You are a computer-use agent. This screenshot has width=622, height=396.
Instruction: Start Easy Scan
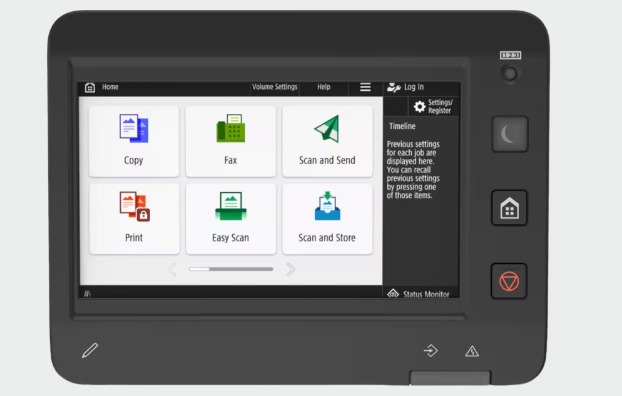[x=230, y=218]
